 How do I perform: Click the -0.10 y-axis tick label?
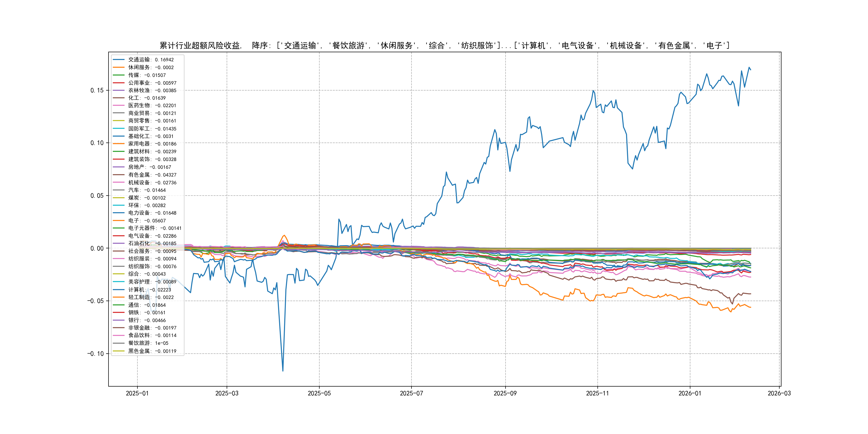coord(96,353)
